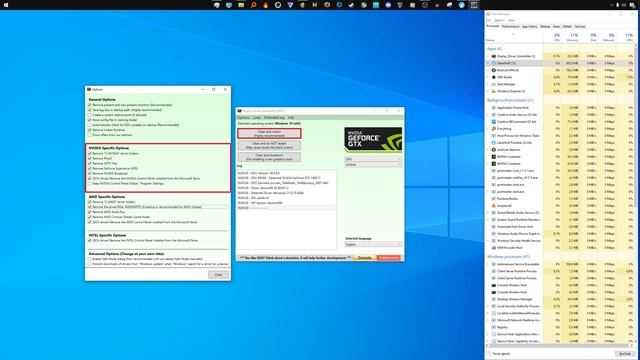
Task: Open the Links menu in DDU
Action: point(257,118)
